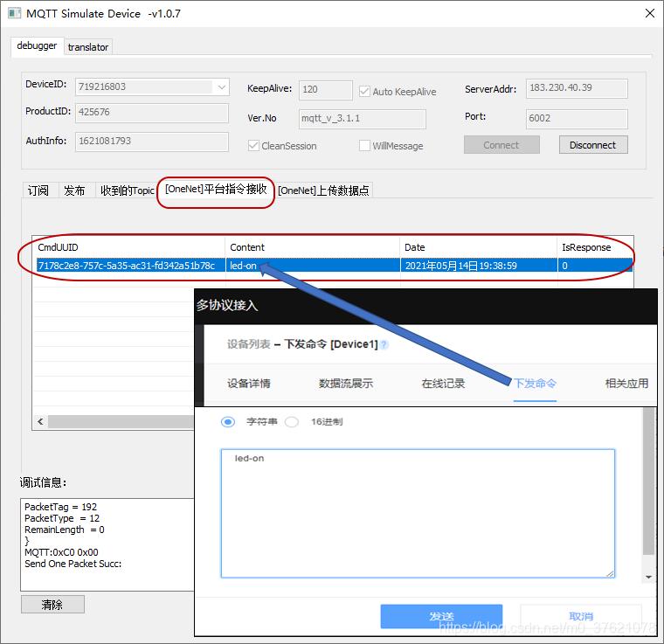Click the 设备列表 breadcrumb link
The width and height of the screenshot is (664, 644).
pyautogui.click(x=249, y=344)
